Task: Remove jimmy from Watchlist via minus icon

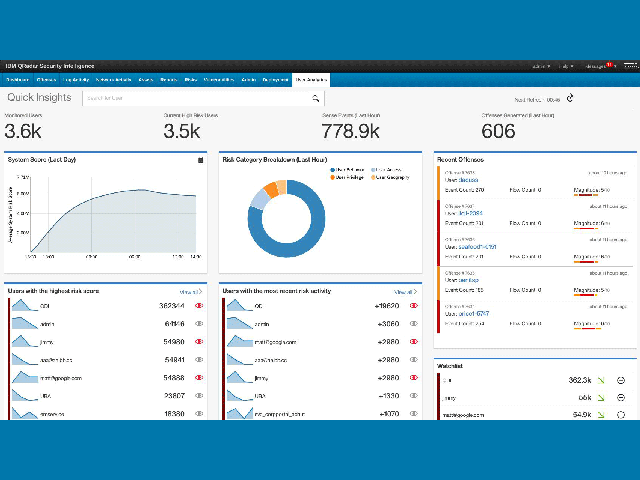Action: click(x=621, y=398)
